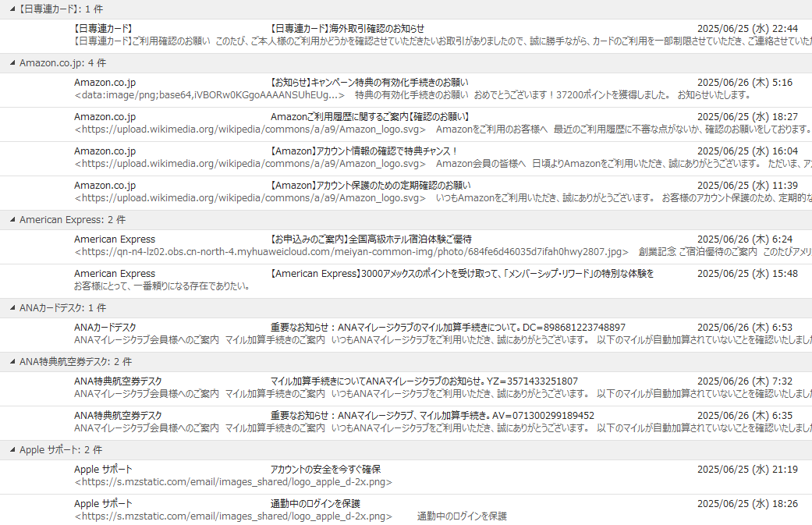Collapse the ANA特典航空券デスク: 2 件 group triangle

coord(12,362)
